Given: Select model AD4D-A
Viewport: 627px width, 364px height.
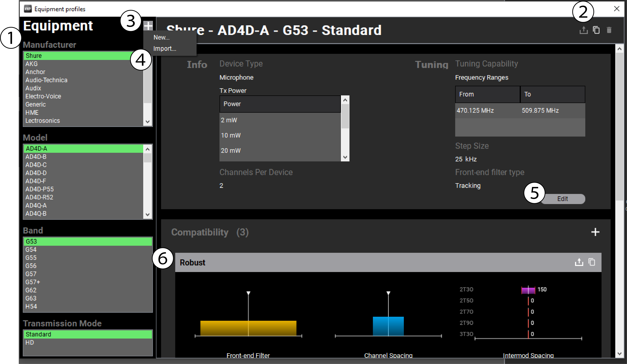Looking at the screenshot, I should tap(83, 149).
